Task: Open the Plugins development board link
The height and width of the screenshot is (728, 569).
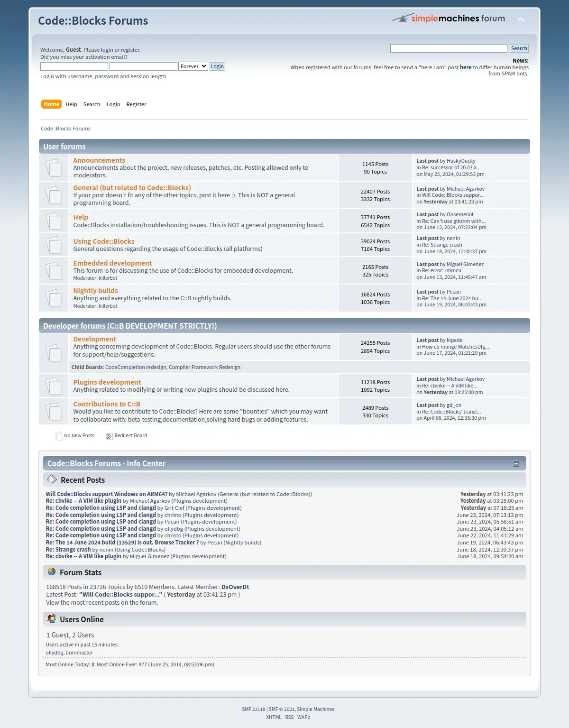Action: [107, 382]
